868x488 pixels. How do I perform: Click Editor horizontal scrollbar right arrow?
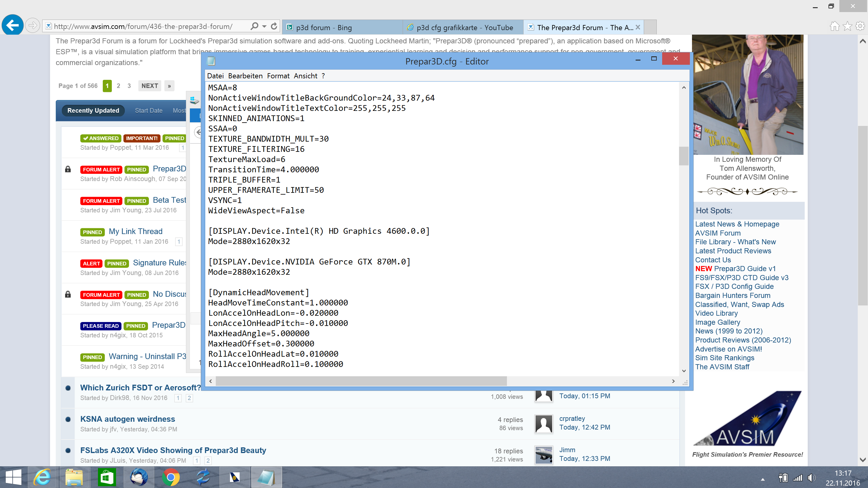[x=673, y=381]
